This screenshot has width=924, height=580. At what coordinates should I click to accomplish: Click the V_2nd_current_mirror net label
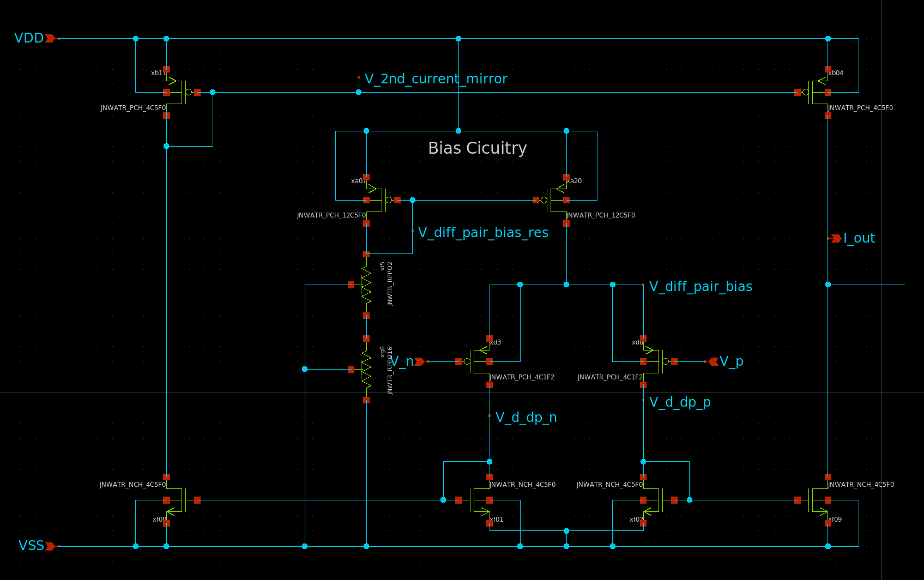pyautogui.click(x=436, y=79)
